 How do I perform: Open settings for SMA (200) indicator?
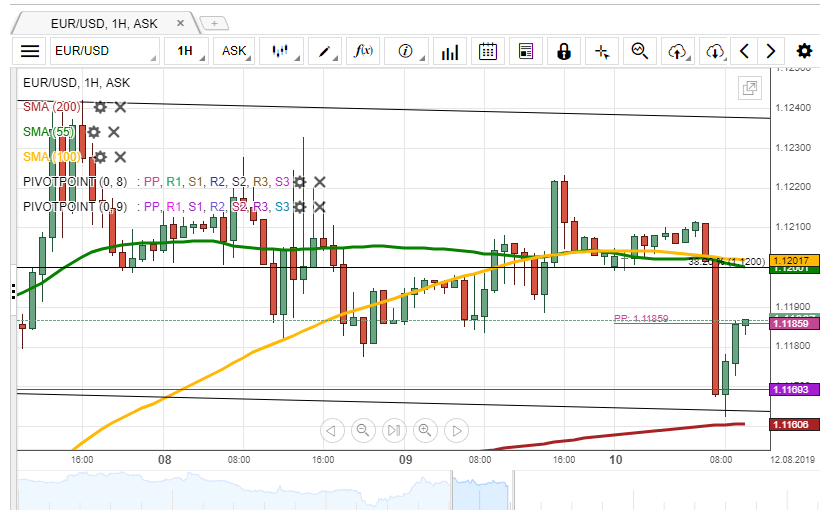coord(100,107)
